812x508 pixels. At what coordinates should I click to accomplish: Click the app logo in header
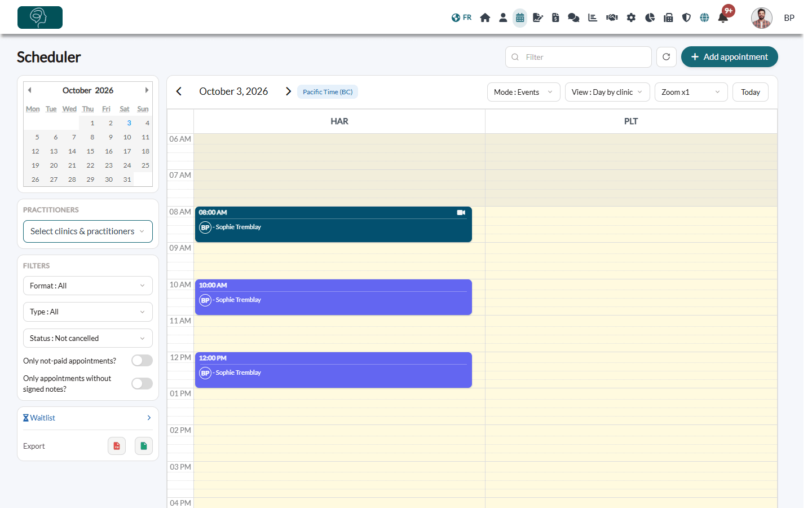(40, 17)
